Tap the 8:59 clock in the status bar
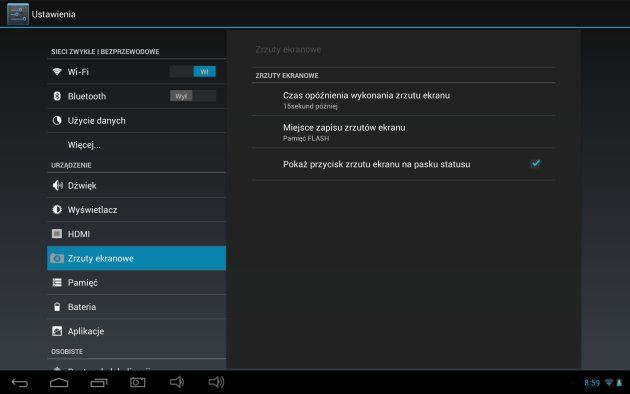Image resolution: width=630 pixels, height=394 pixels. 592,383
